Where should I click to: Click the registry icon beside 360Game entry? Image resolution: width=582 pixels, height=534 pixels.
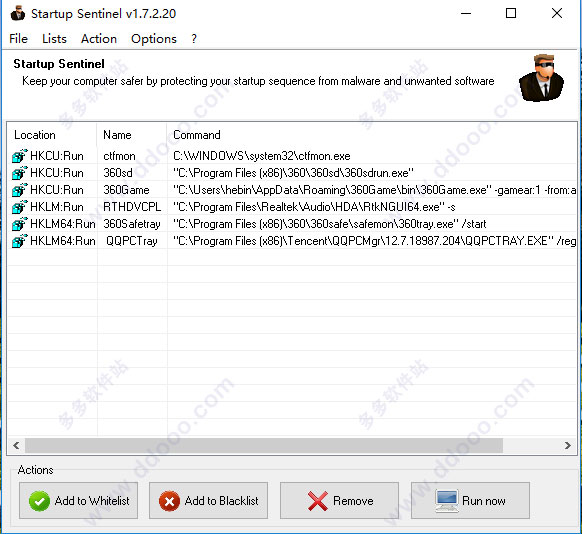20,190
